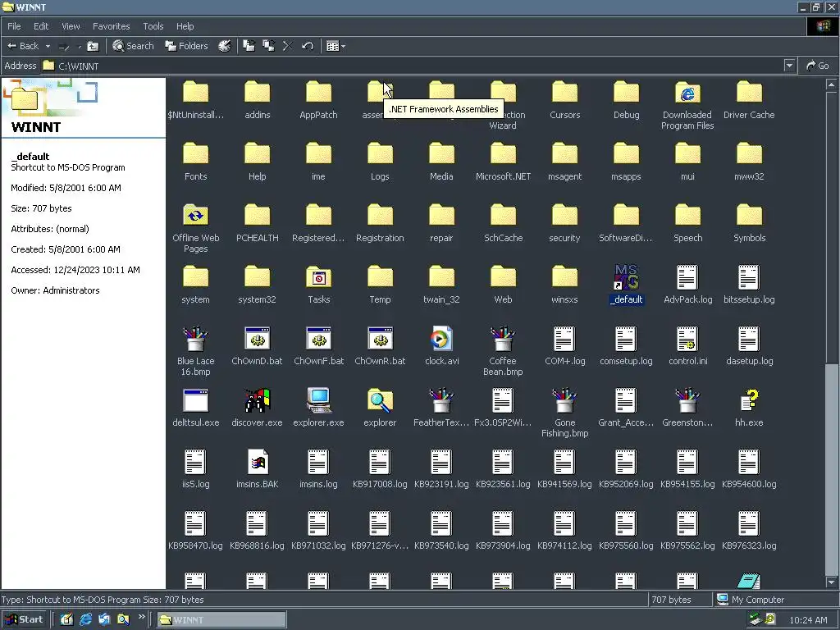
Task: Click the 'Modified: 5/8/2001 6:00 AM' text
Action: tap(66, 188)
